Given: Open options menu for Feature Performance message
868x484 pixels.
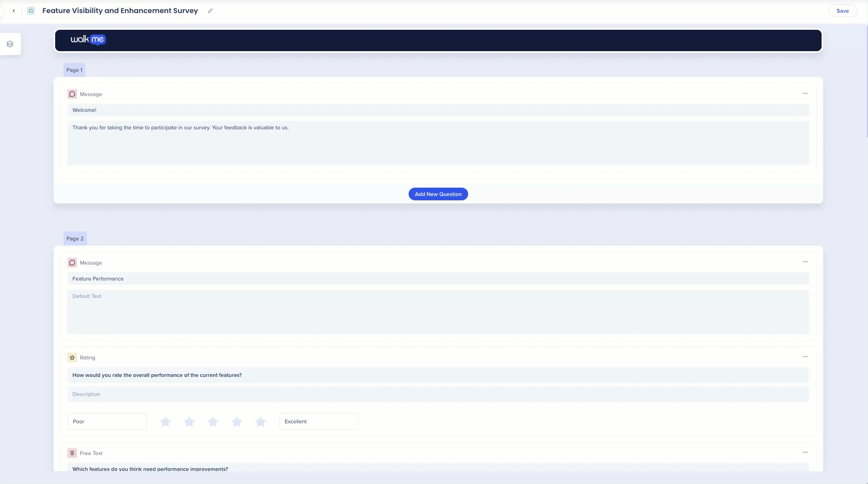Looking at the screenshot, I should (805, 262).
